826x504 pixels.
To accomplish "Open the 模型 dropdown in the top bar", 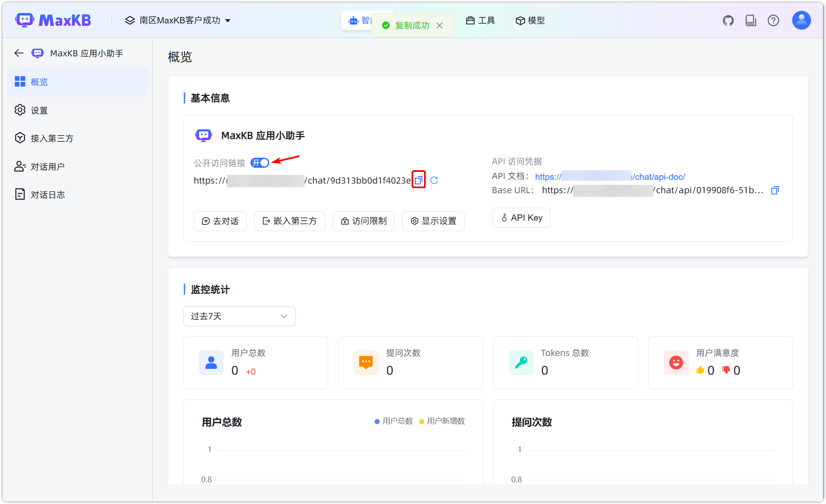I will [x=530, y=20].
